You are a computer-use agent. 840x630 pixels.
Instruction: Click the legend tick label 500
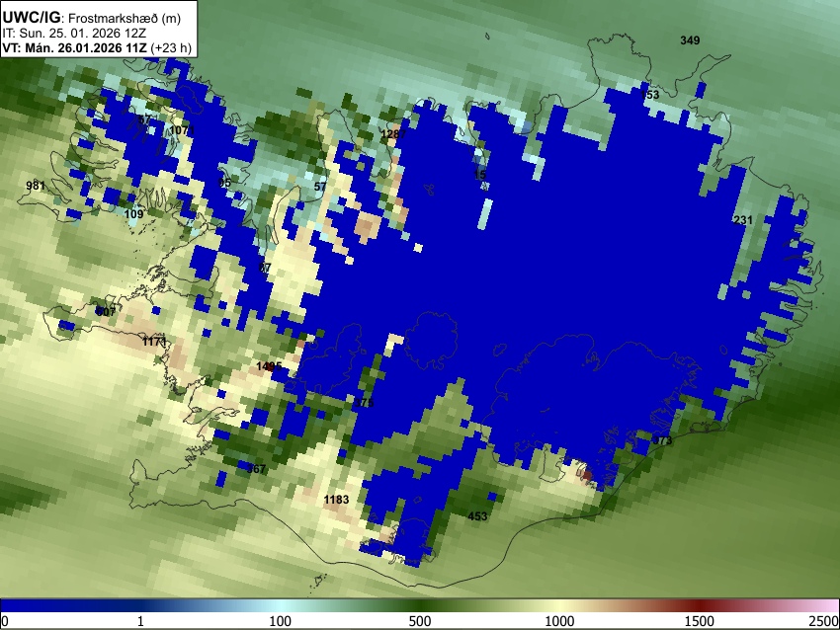[x=420, y=621]
